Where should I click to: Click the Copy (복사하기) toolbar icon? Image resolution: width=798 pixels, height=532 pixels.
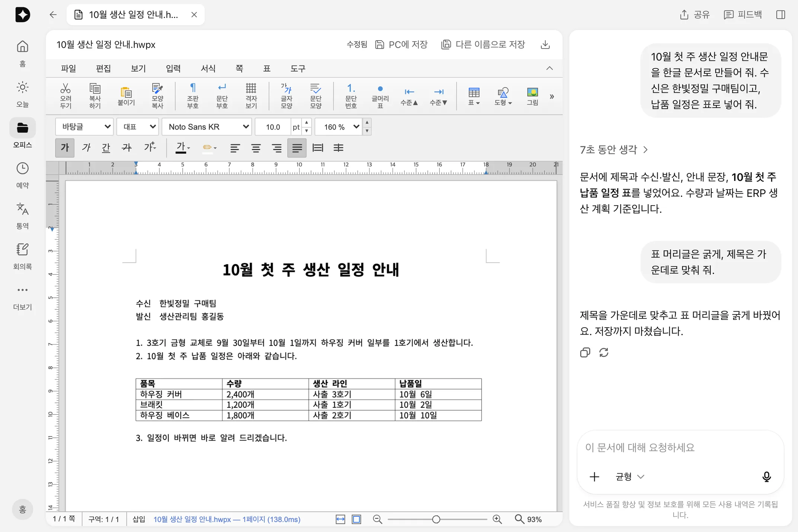click(95, 96)
